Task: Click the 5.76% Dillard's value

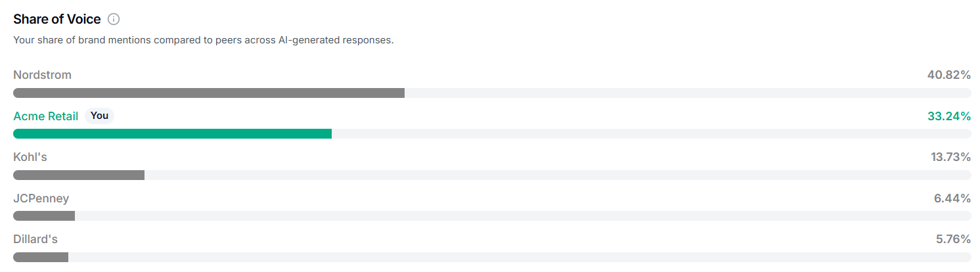Action: (953, 239)
